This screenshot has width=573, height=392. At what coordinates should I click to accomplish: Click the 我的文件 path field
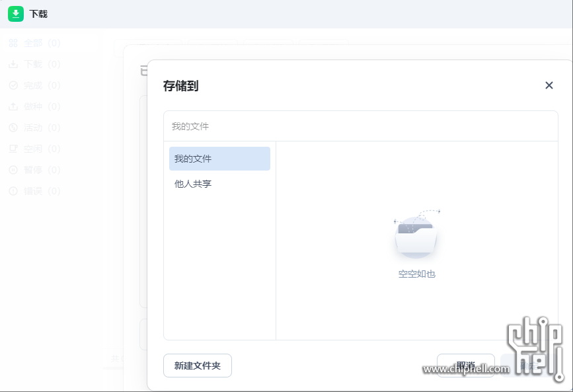361,126
